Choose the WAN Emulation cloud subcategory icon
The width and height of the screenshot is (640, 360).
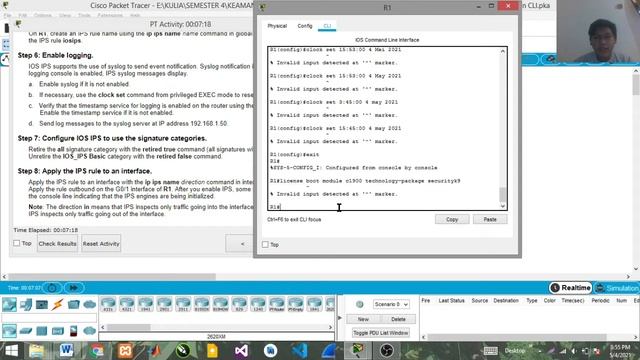coord(89,331)
